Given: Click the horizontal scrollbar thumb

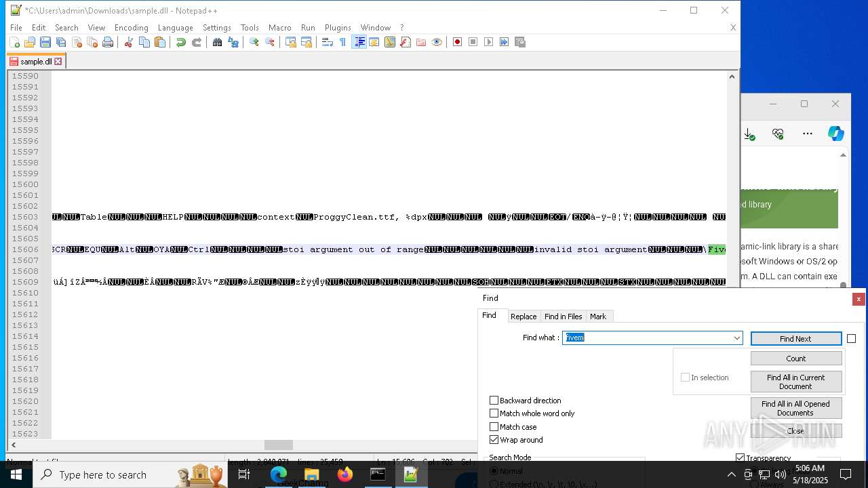Looking at the screenshot, I should point(278,445).
